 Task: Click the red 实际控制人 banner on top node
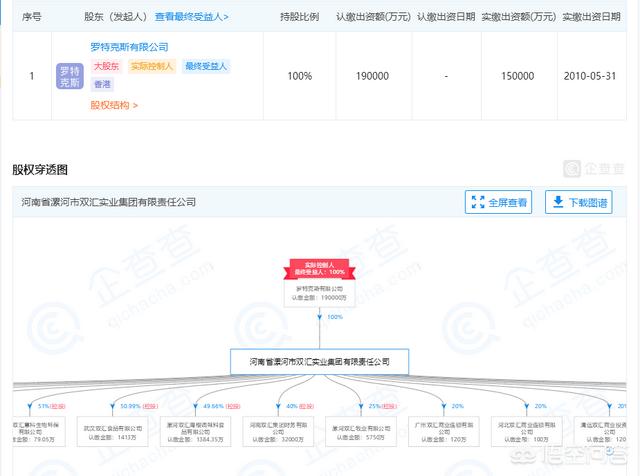click(320, 269)
